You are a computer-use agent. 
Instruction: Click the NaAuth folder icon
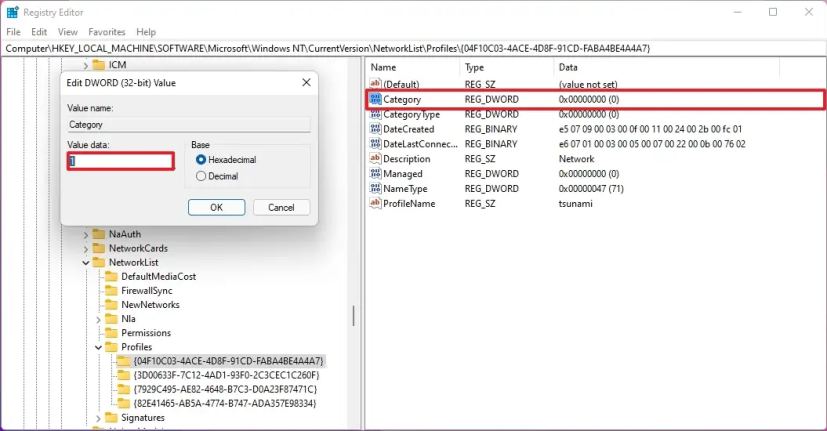(x=99, y=234)
